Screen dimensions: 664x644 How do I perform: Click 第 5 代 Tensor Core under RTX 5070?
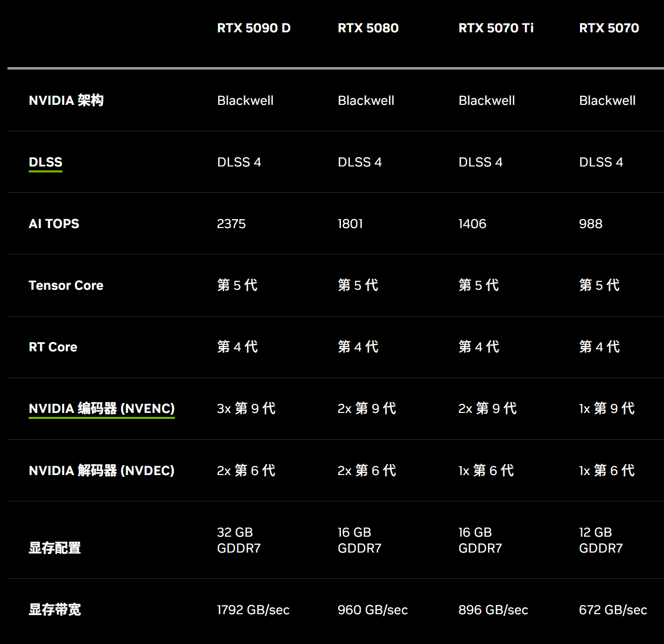pos(599,285)
